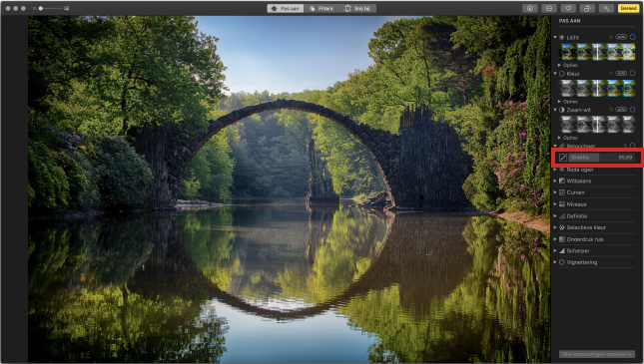Viewport: 644px width, 364px height.
Task: Click the yellow Gereed button
Action: [628, 8]
